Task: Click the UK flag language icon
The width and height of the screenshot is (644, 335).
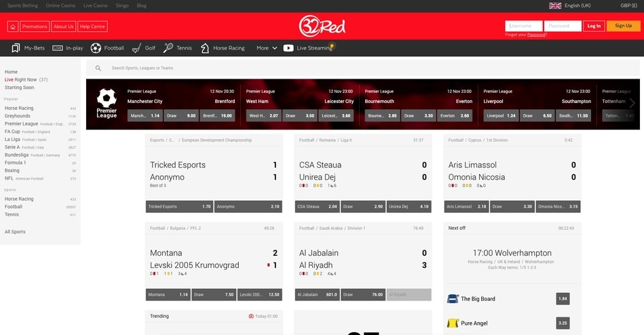Action: coord(555,5)
